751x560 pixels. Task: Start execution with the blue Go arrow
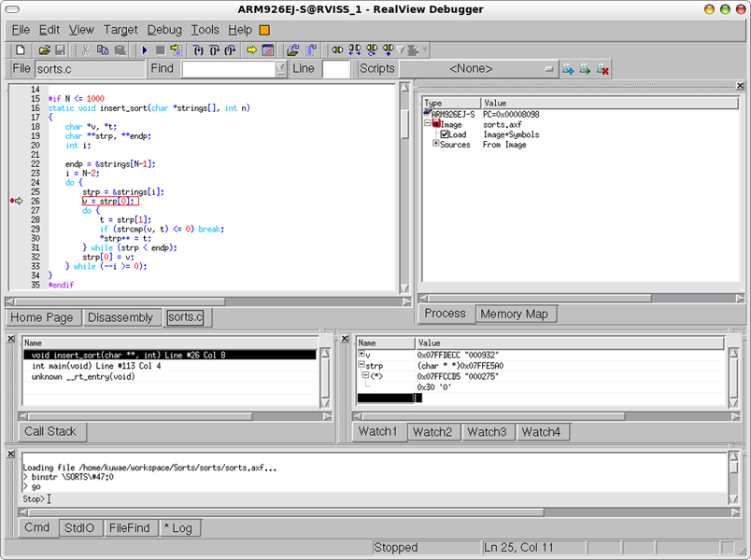(145, 49)
